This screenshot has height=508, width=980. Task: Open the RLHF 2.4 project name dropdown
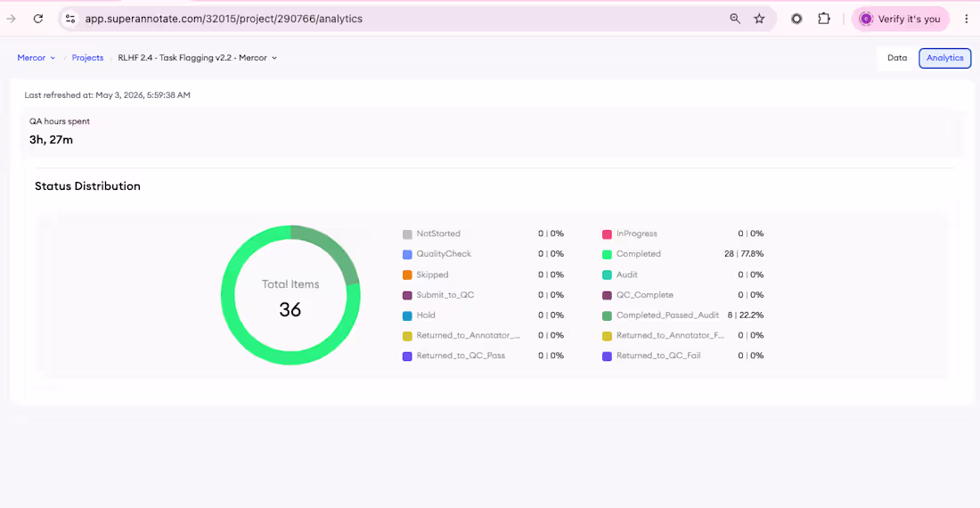[x=198, y=58]
